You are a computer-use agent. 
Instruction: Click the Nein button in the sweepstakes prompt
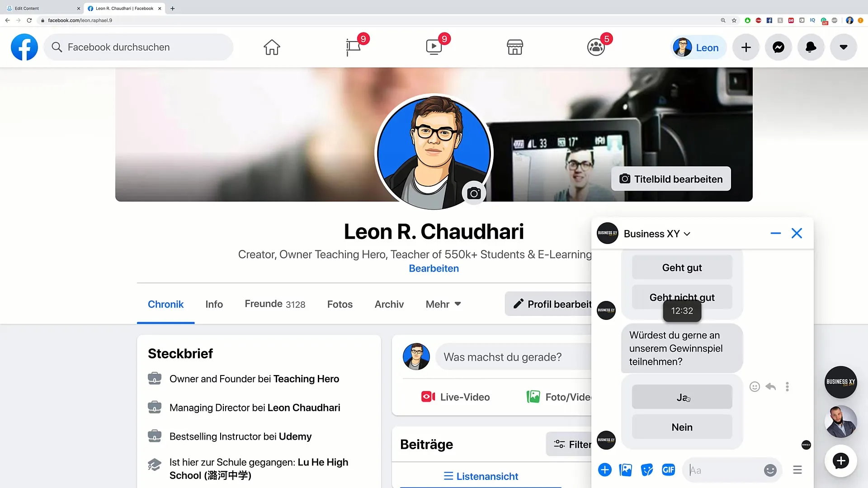click(x=681, y=427)
